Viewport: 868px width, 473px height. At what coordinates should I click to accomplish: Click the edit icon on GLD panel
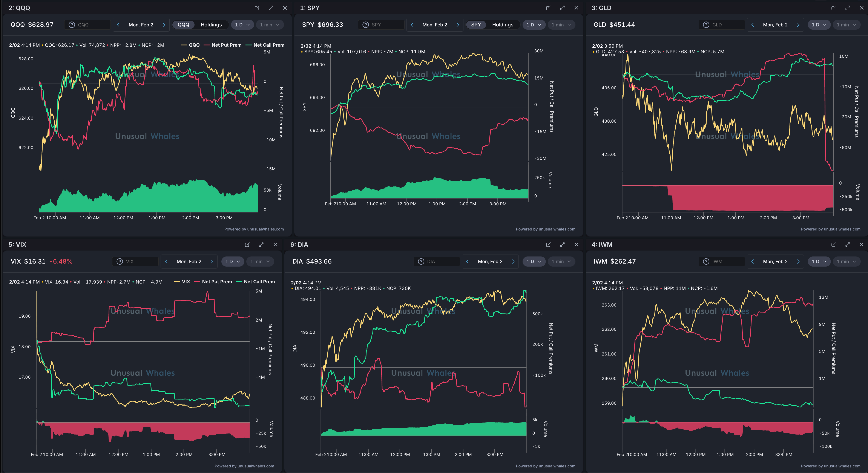click(x=833, y=8)
